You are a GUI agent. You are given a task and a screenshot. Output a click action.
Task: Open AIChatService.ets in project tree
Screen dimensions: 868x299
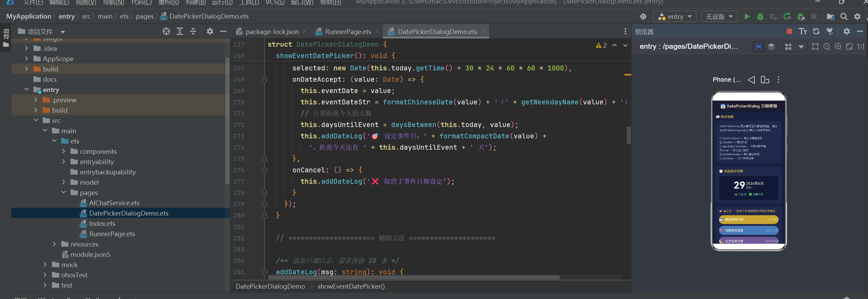(114, 203)
